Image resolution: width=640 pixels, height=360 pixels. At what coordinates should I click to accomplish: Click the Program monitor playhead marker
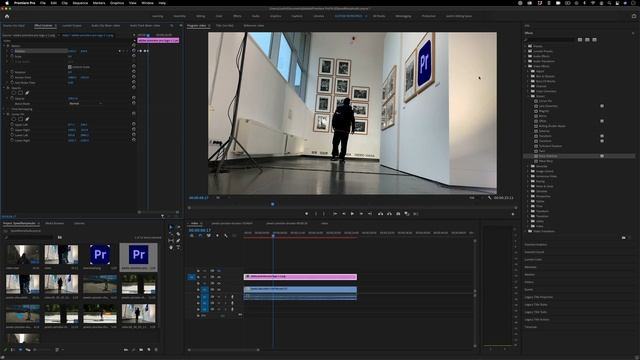click(273, 204)
